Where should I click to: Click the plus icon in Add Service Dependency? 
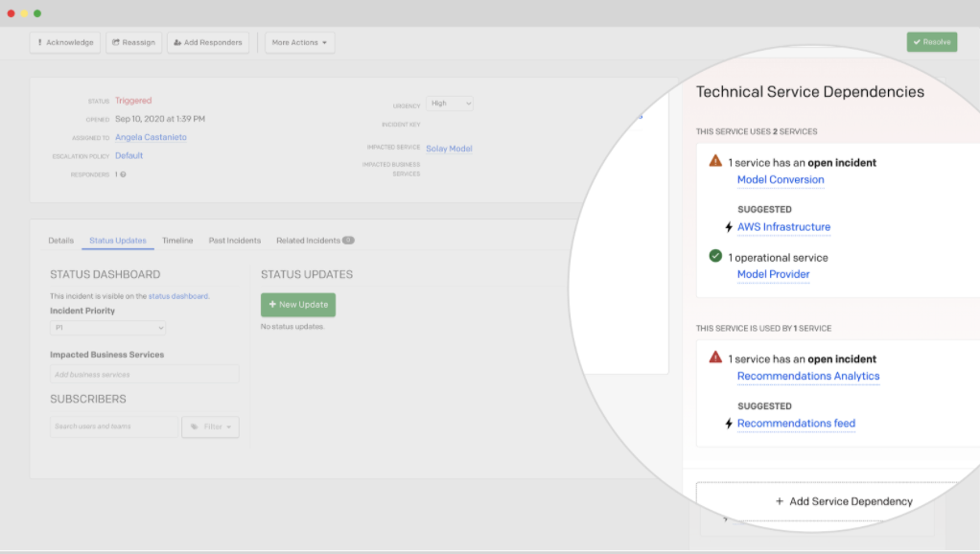pos(780,501)
